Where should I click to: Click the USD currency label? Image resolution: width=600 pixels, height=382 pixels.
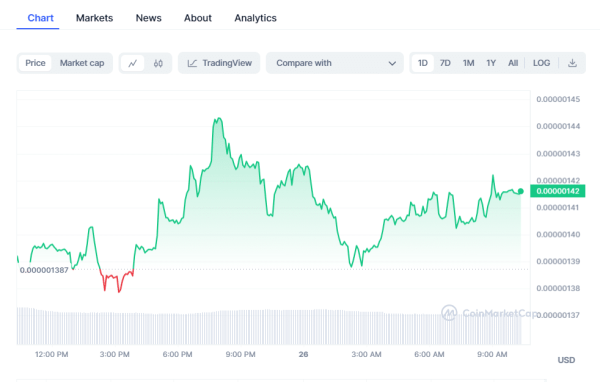click(566, 360)
